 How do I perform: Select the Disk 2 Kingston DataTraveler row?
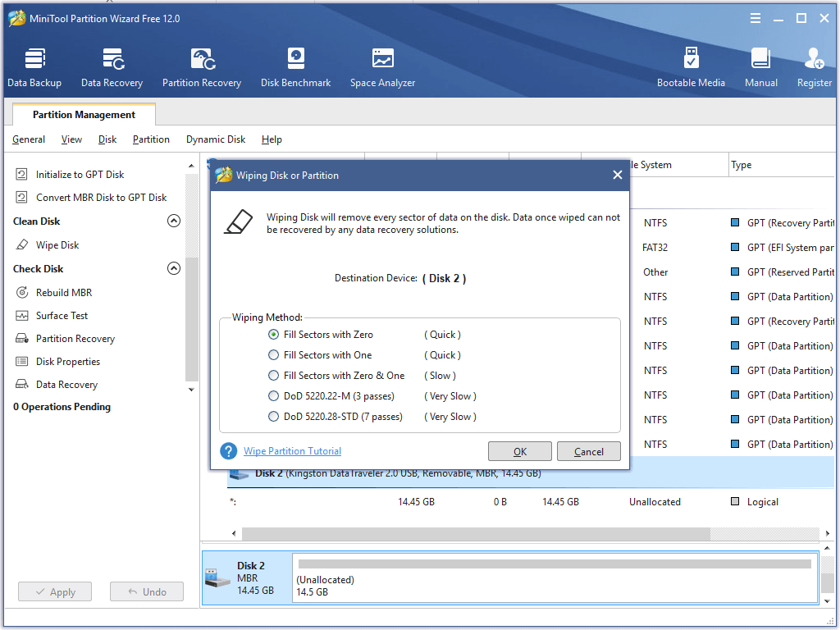coord(531,473)
